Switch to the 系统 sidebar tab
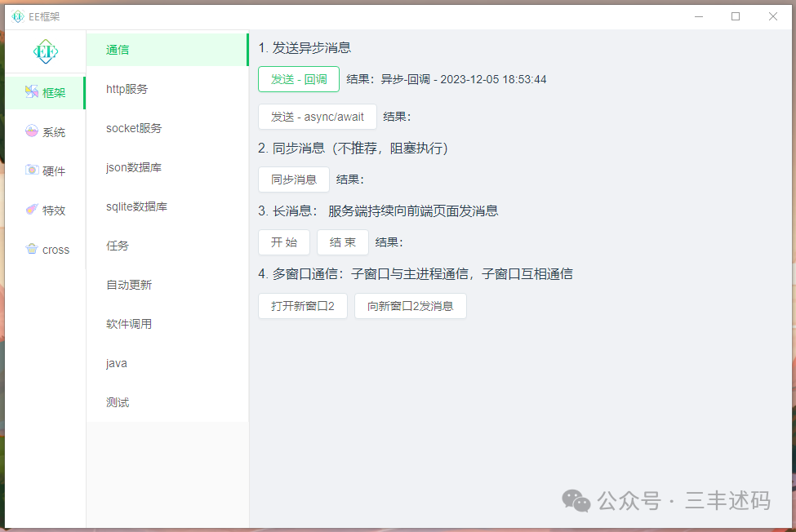Screen dimensions: 796x532 coord(45,132)
